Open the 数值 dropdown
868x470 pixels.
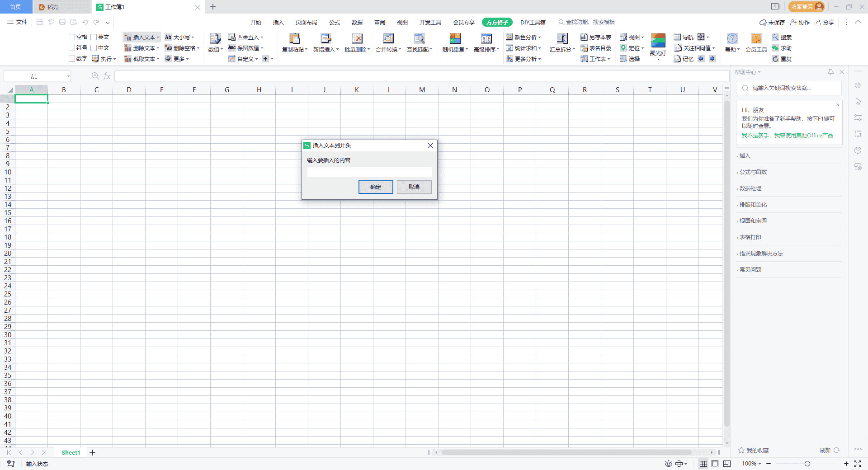pos(215,48)
